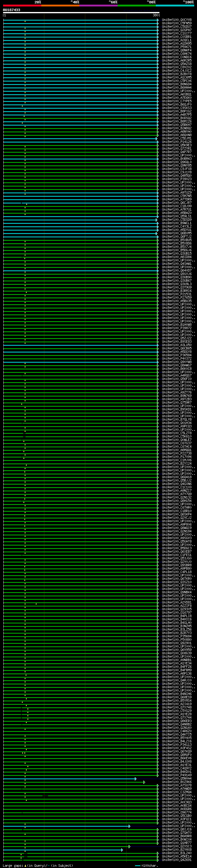
Task: Select the UniRef100_Q5AZS8 label
Action: (x=177, y=64)
